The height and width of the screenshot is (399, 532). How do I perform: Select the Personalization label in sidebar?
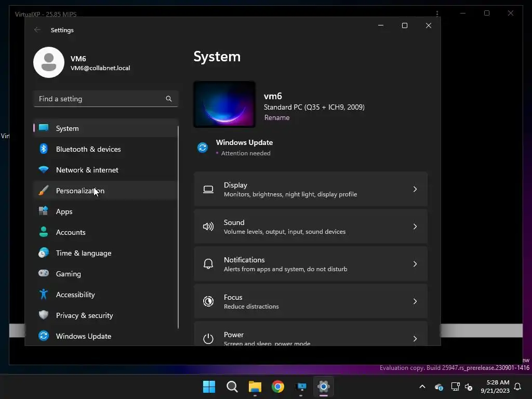pyautogui.click(x=80, y=191)
